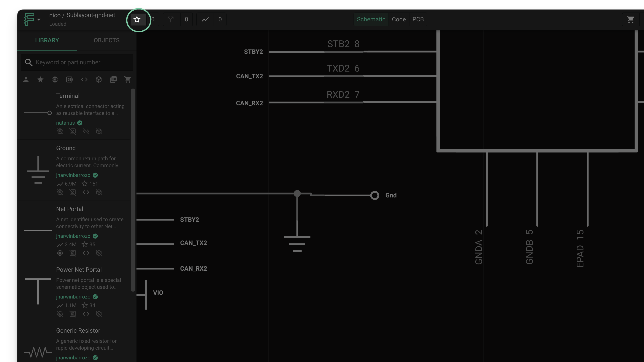Open jharwinbarrozo link under Power Net Portal
Image resolution: width=644 pixels, height=362 pixels.
click(x=73, y=297)
